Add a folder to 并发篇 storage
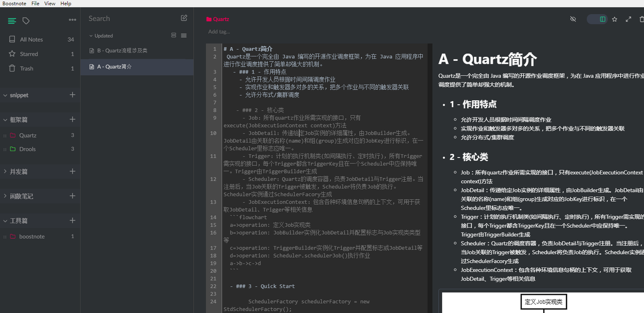Viewport: 644px width, 313px height. click(x=72, y=171)
